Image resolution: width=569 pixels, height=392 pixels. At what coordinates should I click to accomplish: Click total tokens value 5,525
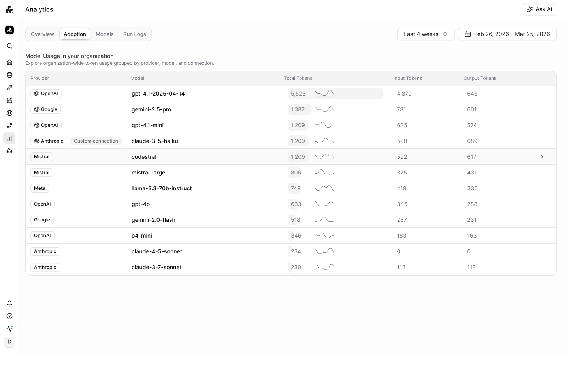tap(298, 94)
